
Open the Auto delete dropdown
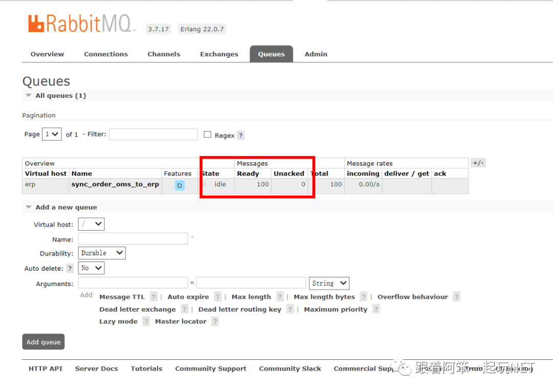(x=91, y=268)
